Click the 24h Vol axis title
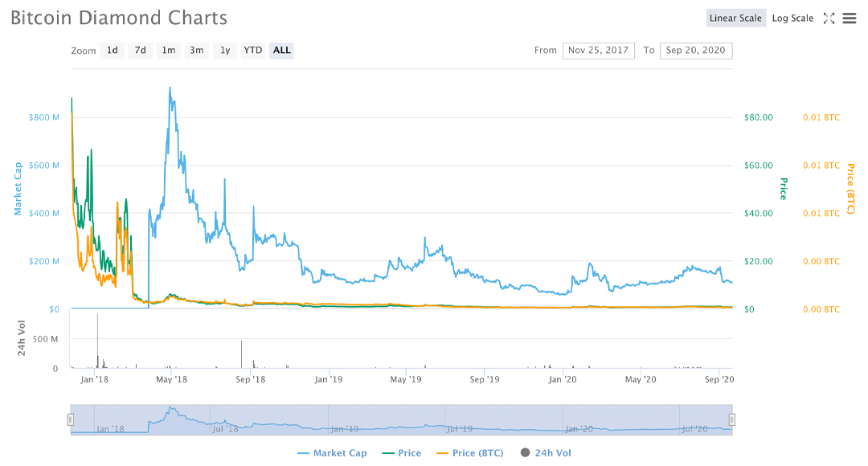This screenshot has height=466, width=868. (21, 337)
